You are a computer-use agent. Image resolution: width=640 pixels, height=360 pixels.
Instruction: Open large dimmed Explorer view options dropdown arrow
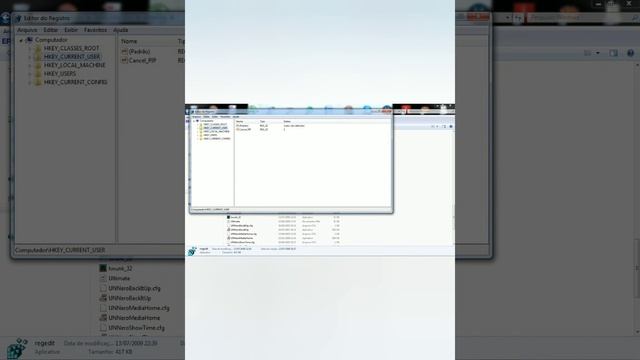click(598, 53)
